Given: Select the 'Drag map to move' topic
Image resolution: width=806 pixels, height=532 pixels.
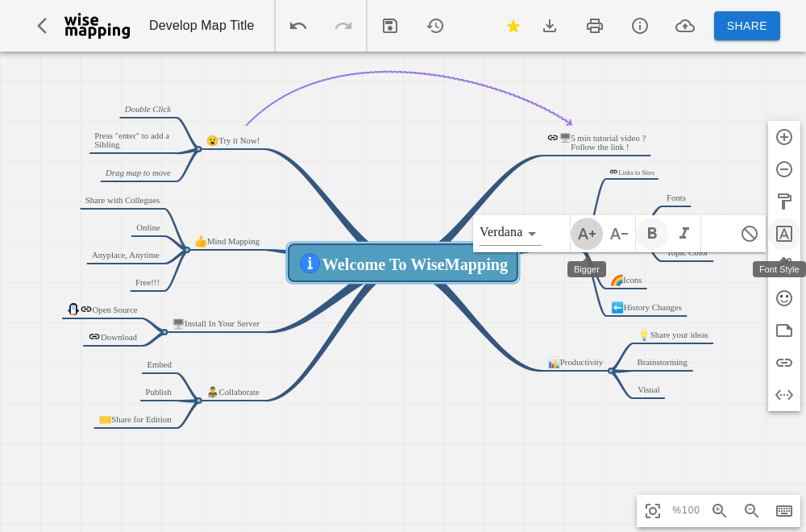Looking at the screenshot, I should 138,172.
